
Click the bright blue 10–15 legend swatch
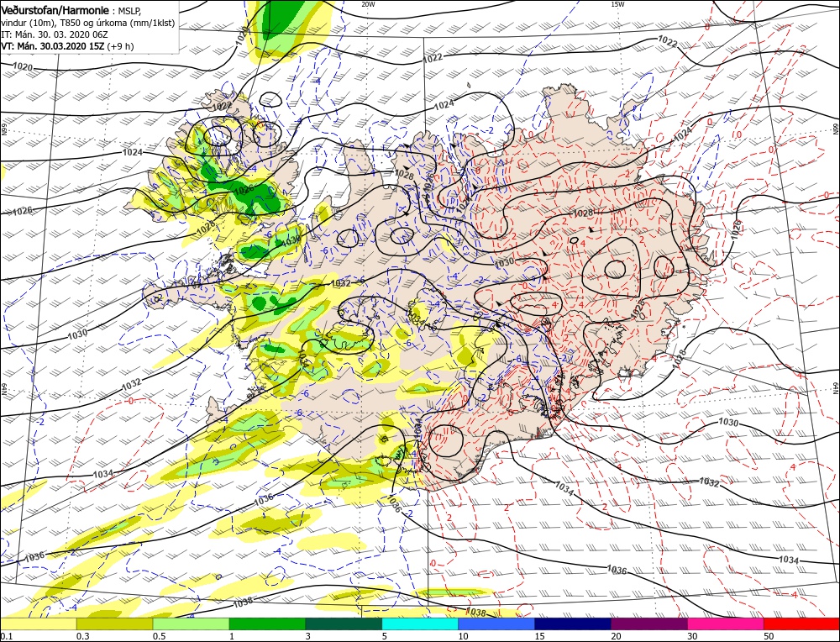pyautogui.click(x=496, y=624)
